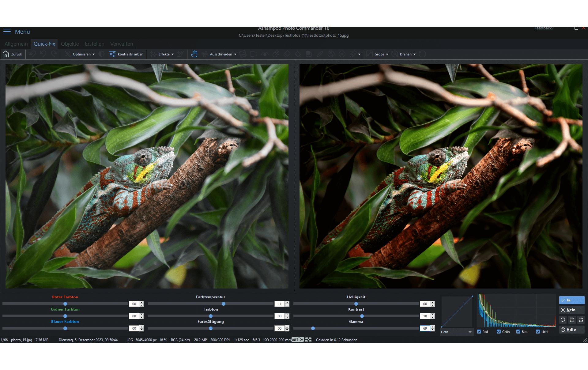Open the Licht curve channel dropdown
Screen dimensions: 588x370
click(x=457, y=332)
